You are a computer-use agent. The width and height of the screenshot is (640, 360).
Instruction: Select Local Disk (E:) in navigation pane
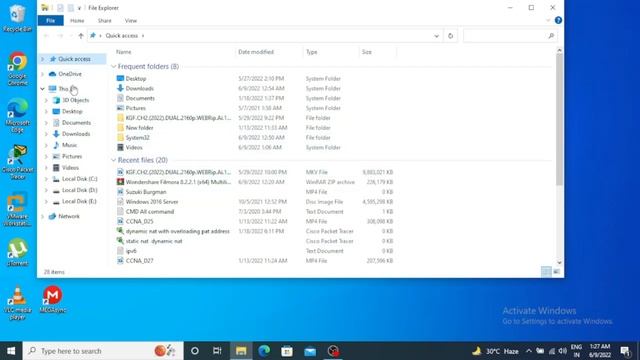tap(79, 201)
